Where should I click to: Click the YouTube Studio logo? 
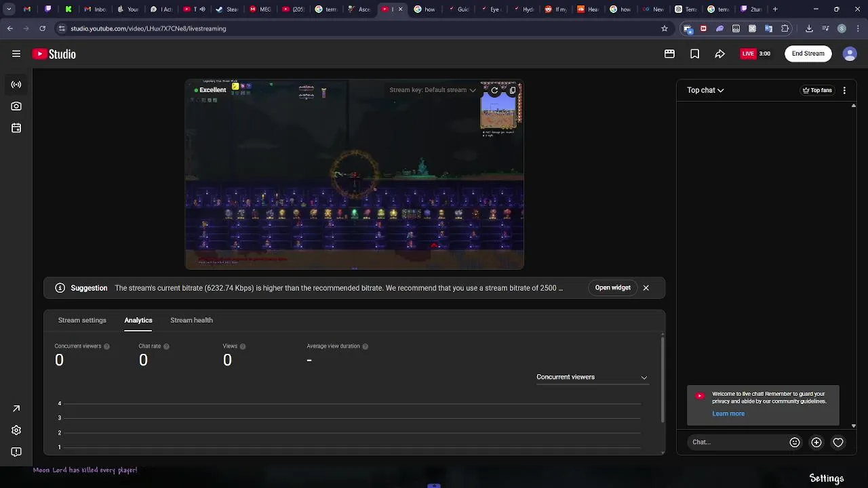(x=54, y=54)
